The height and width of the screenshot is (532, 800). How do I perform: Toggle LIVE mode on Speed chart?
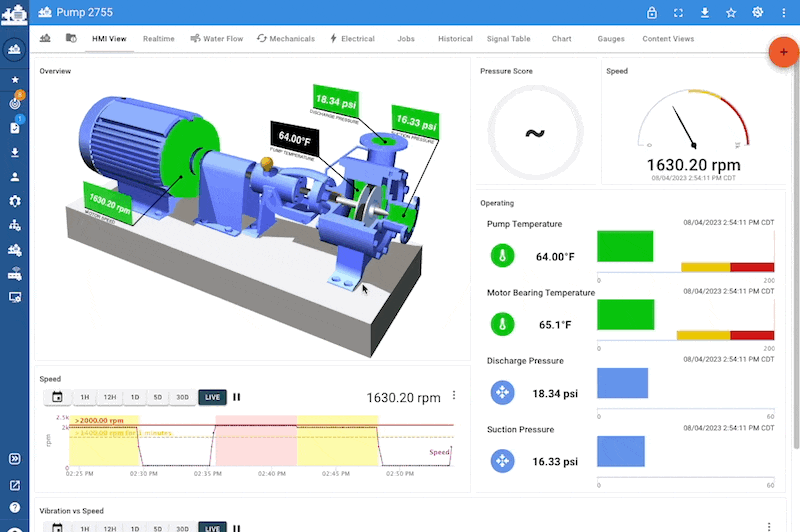tap(212, 397)
